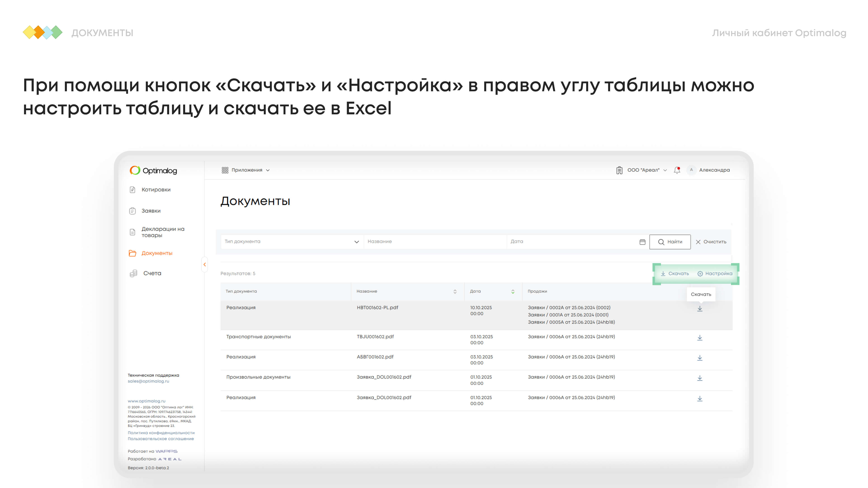Click the notification bell icon
868x488 pixels.
click(x=677, y=170)
